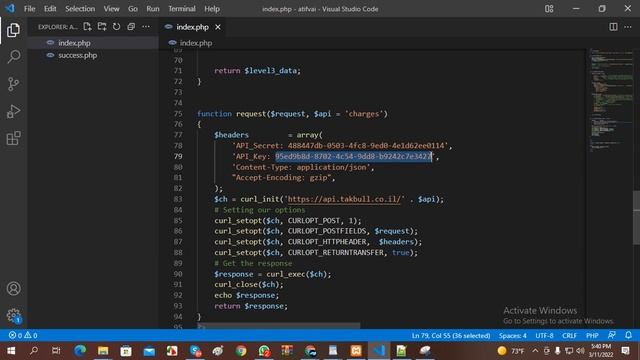640x360 pixels.
Task: Open the Edit menu
Action: pos(50,9)
